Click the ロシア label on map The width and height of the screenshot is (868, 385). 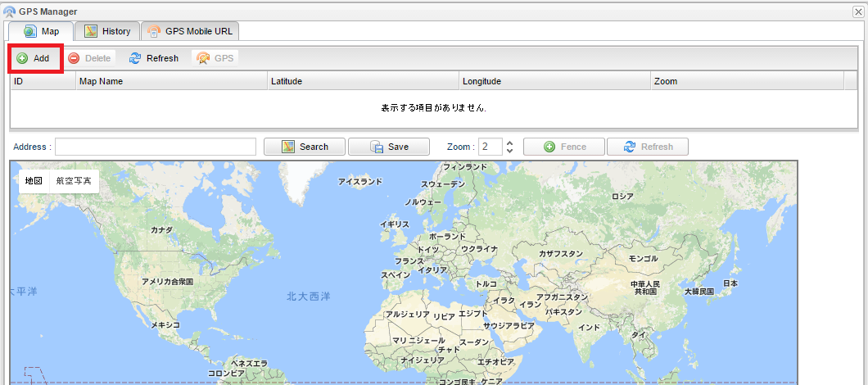click(x=622, y=197)
